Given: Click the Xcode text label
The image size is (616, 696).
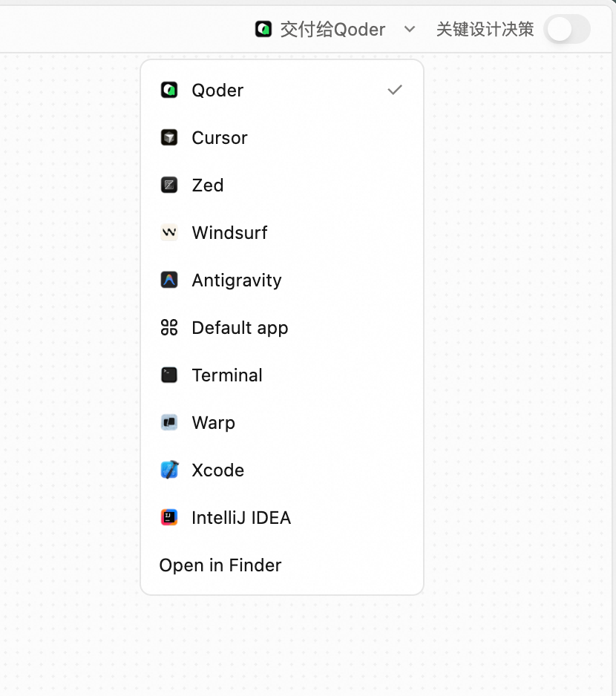Looking at the screenshot, I should point(217,470).
